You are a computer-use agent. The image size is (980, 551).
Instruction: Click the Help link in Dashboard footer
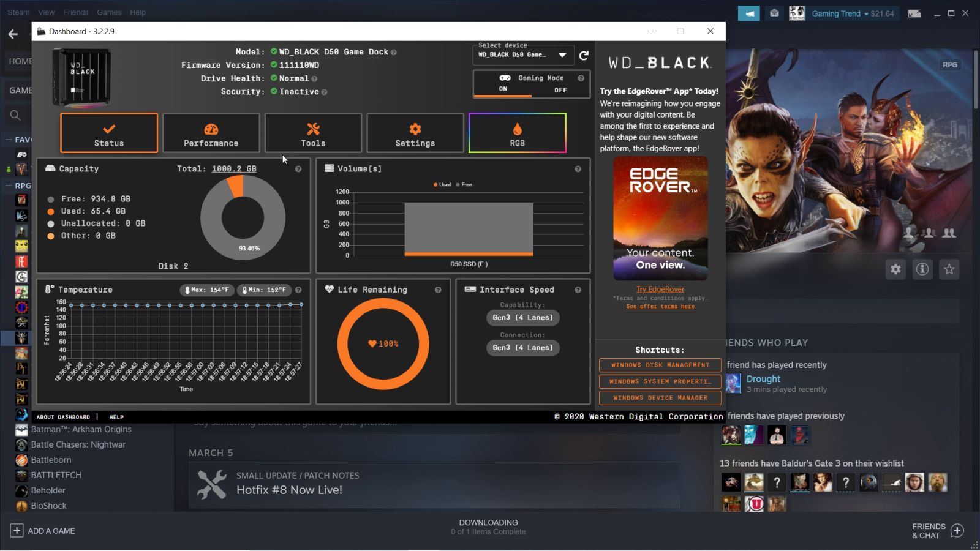116,417
